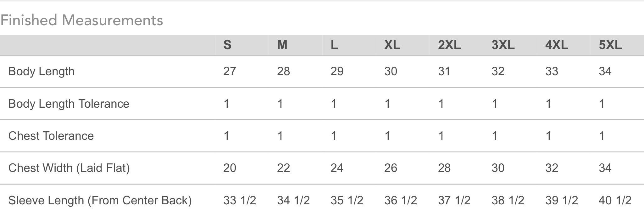The width and height of the screenshot is (644, 216).
Task: Click Sleeve Length (From Center Back) label
Action: (x=100, y=200)
